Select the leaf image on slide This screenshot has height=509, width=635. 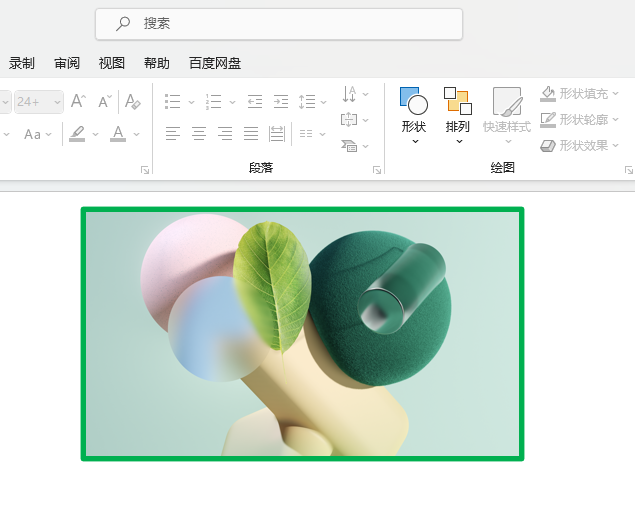(303, 334)
